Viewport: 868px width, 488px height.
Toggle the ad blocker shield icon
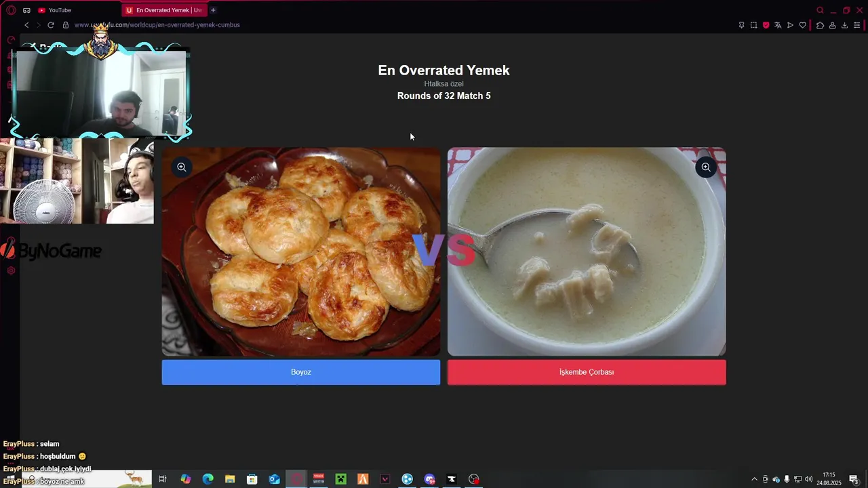(766, 25)
